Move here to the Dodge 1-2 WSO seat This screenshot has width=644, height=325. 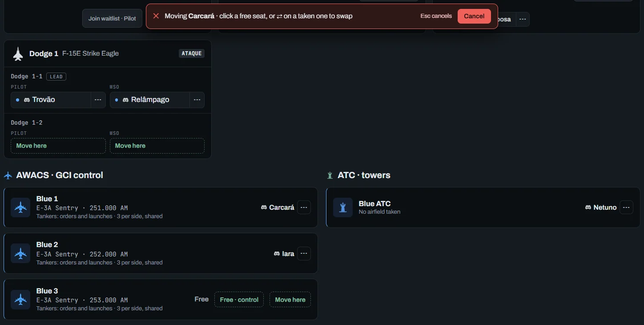point(157,146)
